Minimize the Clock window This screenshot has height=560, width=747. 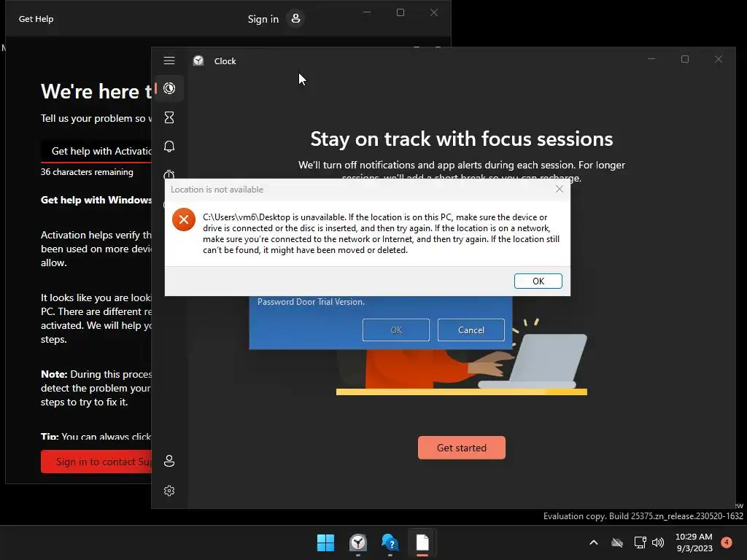click(651, 59)
